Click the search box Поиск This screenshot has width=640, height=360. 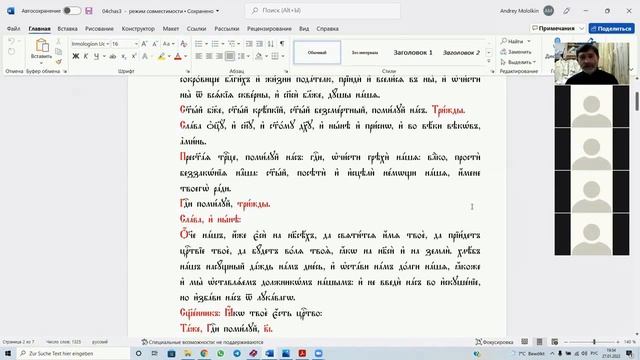click(322, 11)
